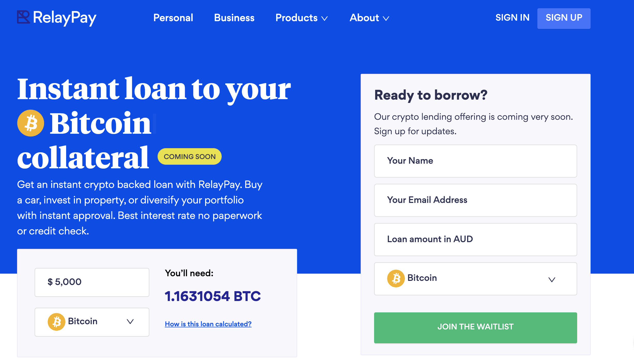Open the About dropdown menu

point(364,18)
